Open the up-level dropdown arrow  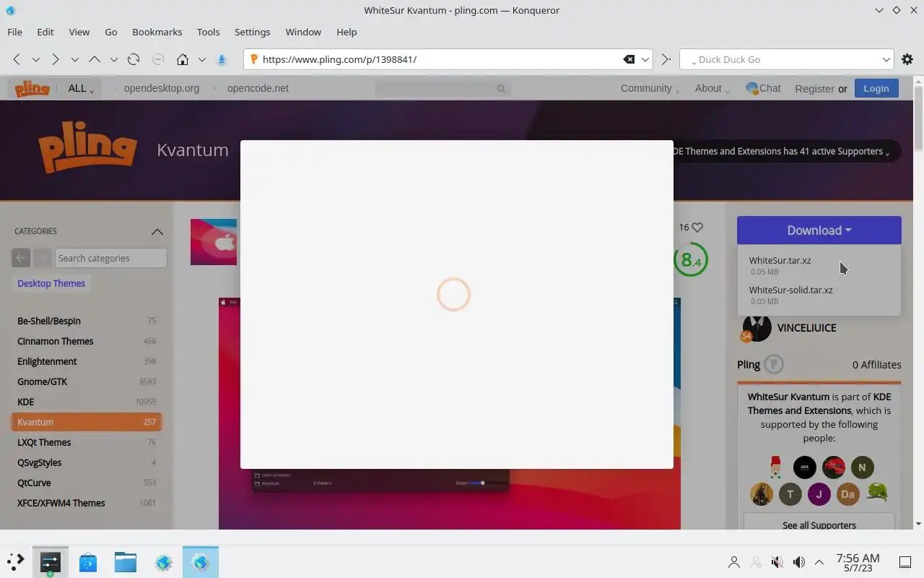pyautogui.click(x=113, y=59)
